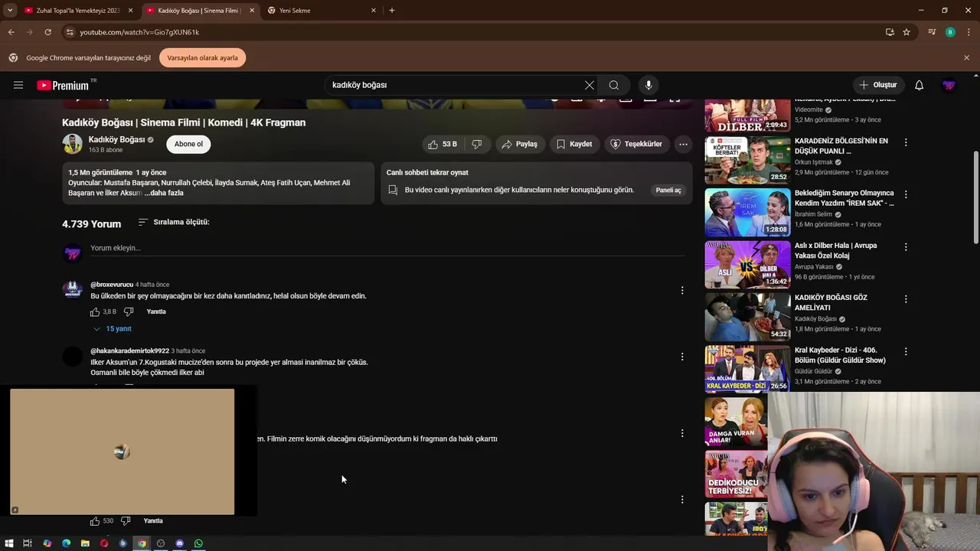
Task: Expand description with ...daha fazla
Action: coord(164,193)
